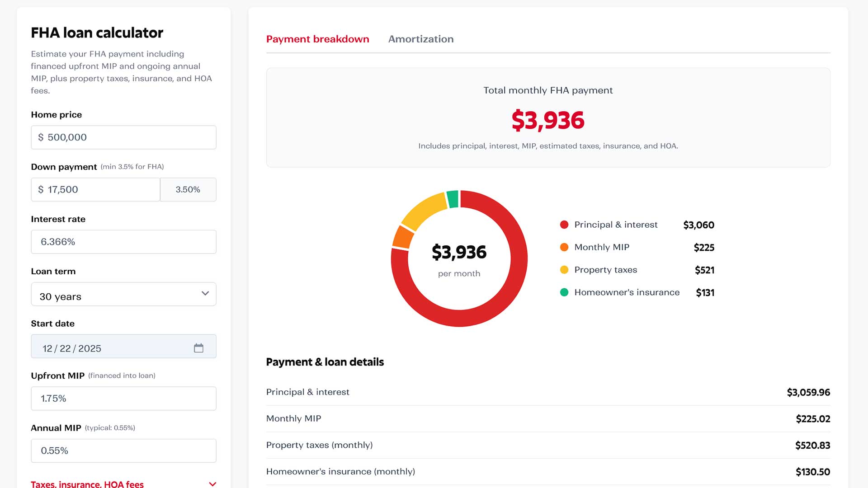The image size is (868, 488).
Task: Expand the Taxes, insurance, HOA fees section
Action: click(x=87, y=483)
